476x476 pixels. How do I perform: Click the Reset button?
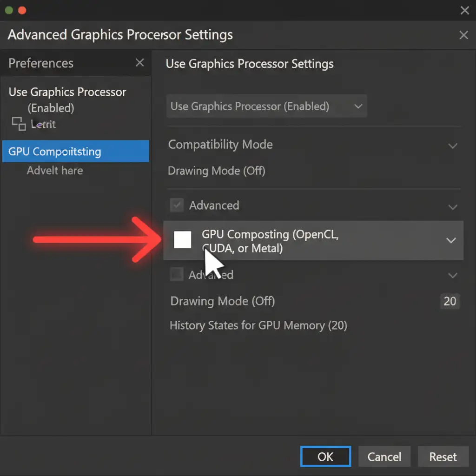443,457
